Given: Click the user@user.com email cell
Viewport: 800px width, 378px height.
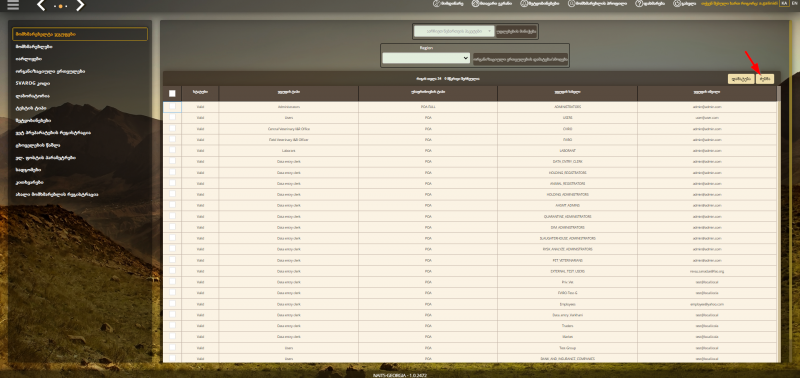Looking at the screenshot, I should pos(707,118).
